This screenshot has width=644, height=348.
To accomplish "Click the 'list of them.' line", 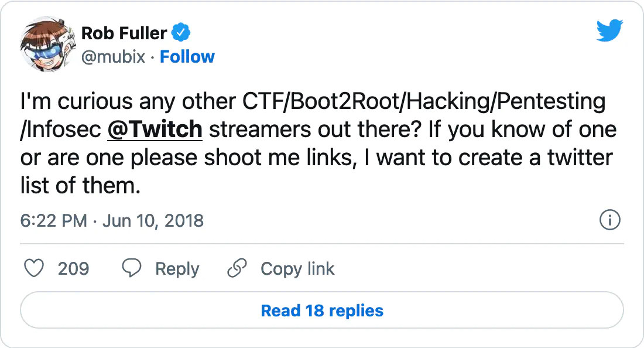I will coord(81,185).
